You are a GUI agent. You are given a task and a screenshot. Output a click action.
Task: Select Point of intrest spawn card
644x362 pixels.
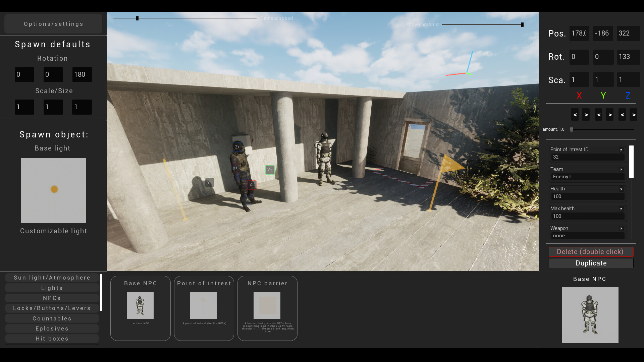(204, 308)
